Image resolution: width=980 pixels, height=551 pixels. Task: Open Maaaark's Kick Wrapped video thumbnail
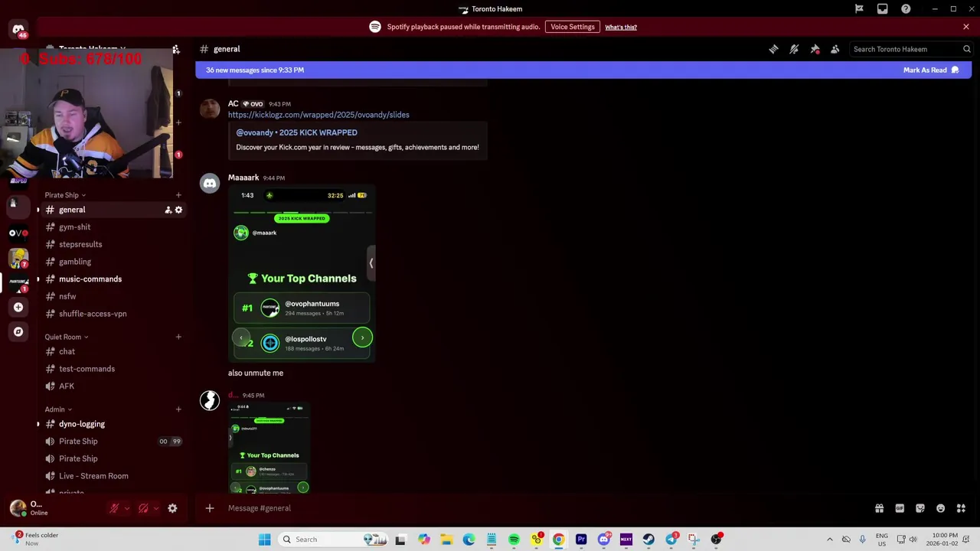[302, 274]
